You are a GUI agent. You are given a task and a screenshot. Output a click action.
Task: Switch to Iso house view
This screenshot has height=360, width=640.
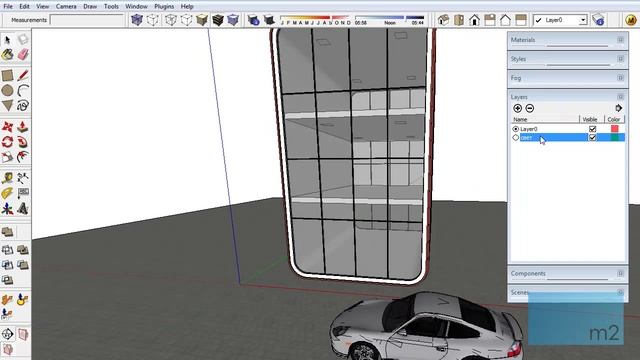point(443,20)
